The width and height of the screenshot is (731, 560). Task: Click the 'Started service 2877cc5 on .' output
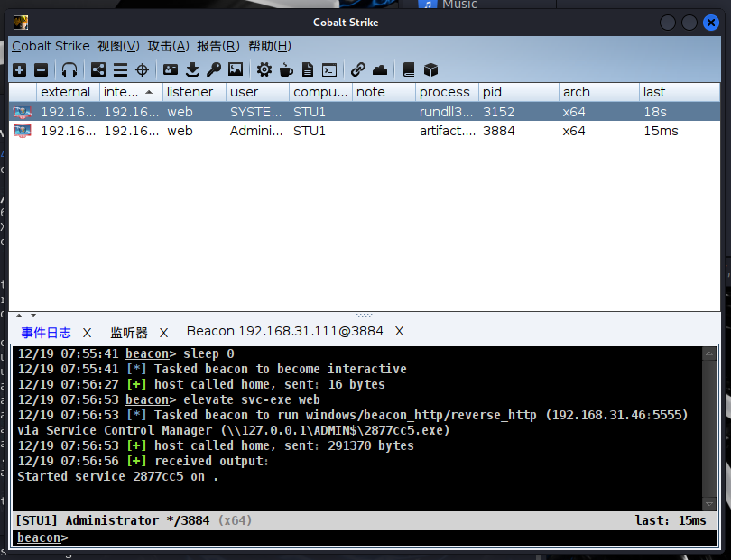[117, 477]
